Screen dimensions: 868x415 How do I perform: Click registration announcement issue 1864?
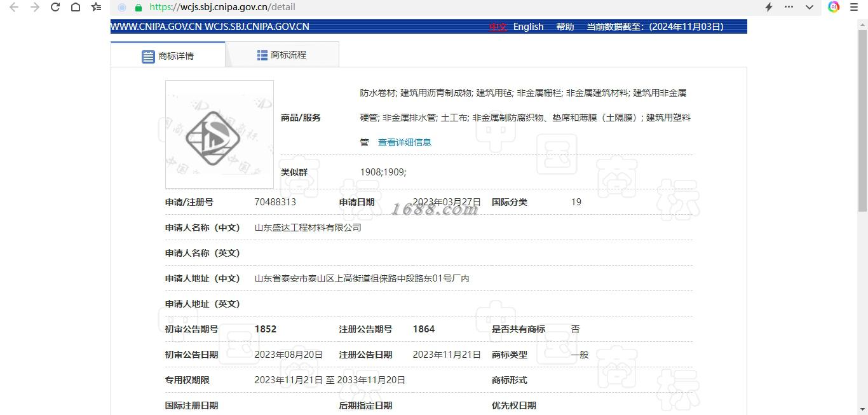click(424, 329)
